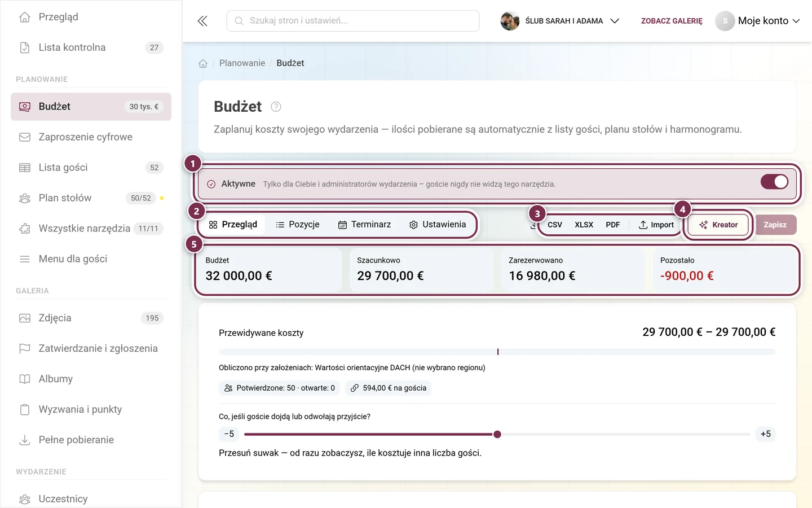Focus the search pages and settings field
The width and height of the screenshot is (812, 508).
point(353,21)
